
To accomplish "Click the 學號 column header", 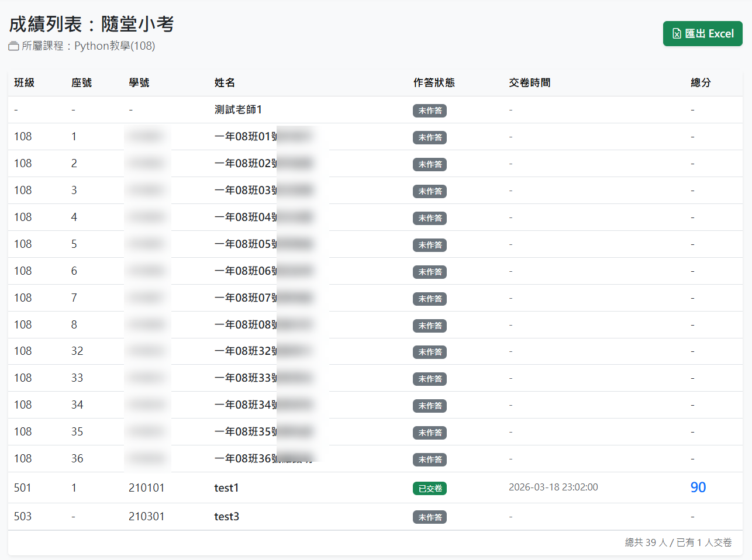I will pyautogui.click(x=139, y=83).
